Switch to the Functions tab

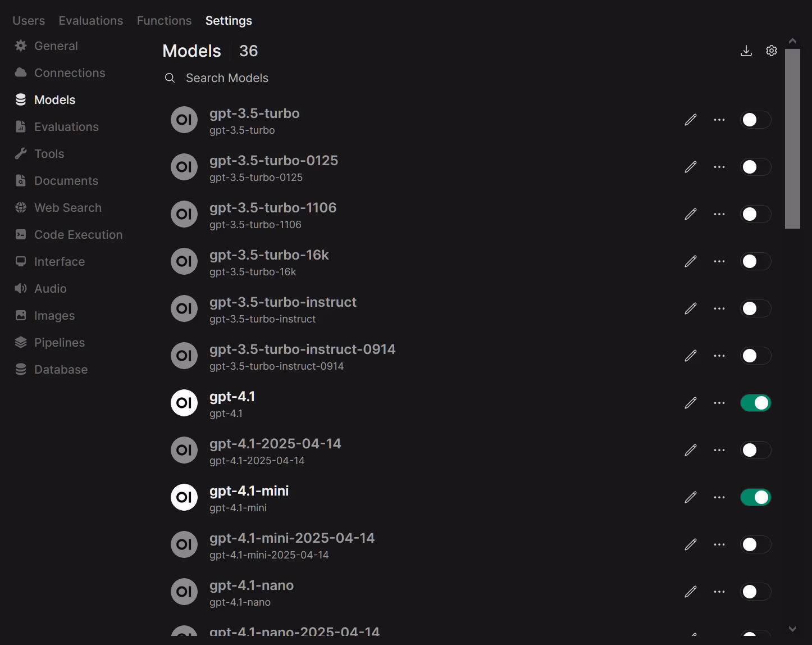(164, 21)
